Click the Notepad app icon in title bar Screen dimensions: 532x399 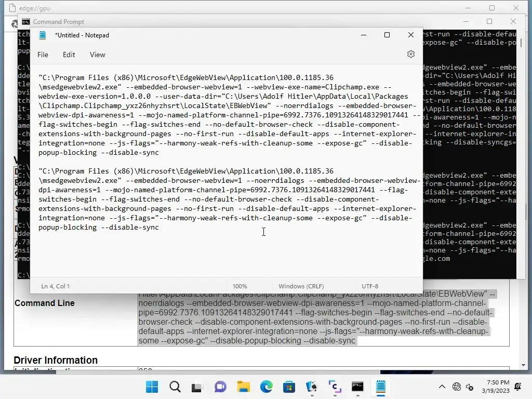tap(43, 35)
